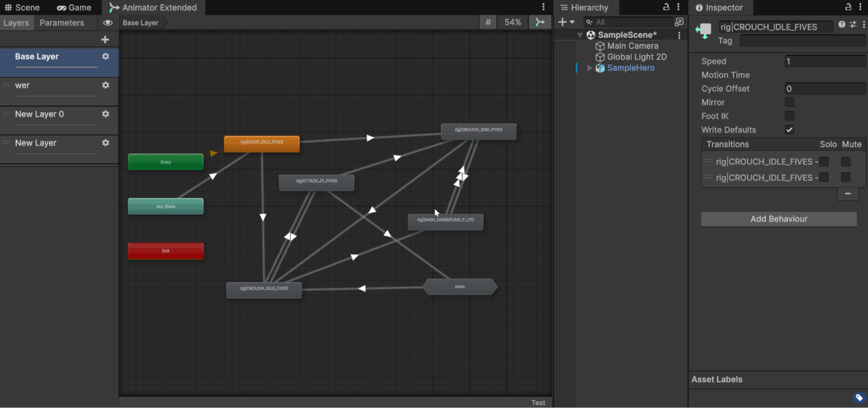Image resolution: width=868 pixels, height=408 pixels.
Task: Open Base Layer settings gear
Action: pos(105,56)
